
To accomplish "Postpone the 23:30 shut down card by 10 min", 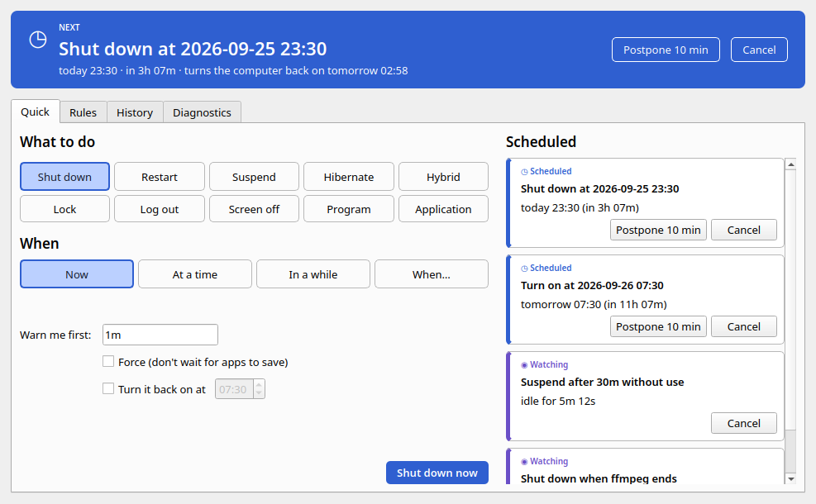I will (x=658, y=230).
